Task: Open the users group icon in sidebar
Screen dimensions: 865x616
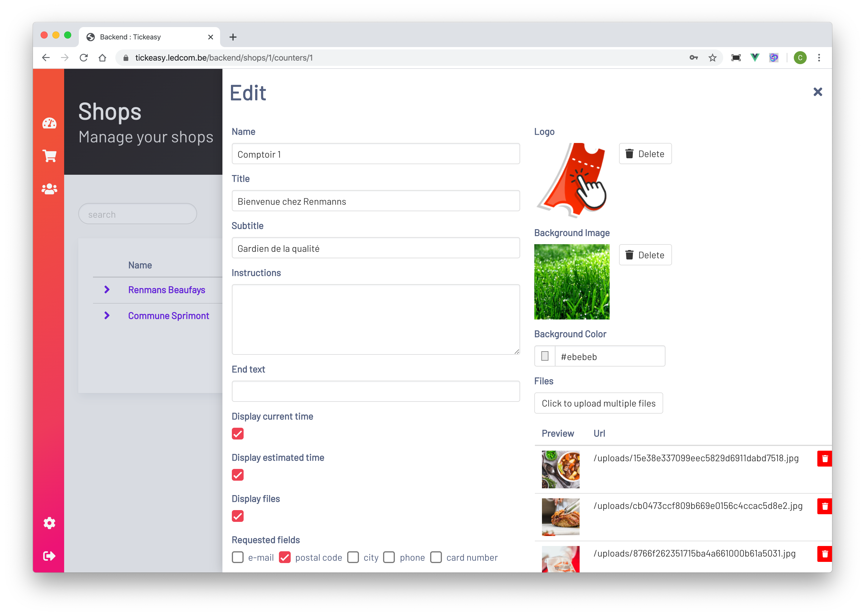Action: [x=49, y=189]
